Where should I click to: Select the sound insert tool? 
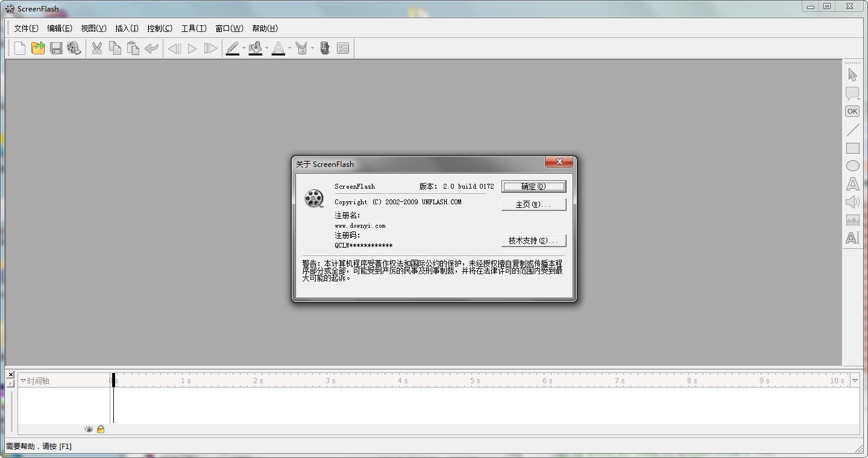coord(852,202)
